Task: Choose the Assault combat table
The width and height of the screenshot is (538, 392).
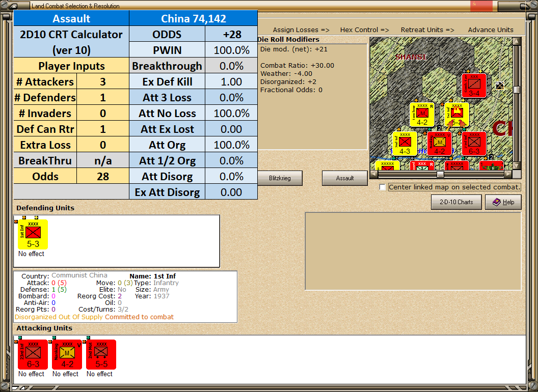Action: point(344,178)
